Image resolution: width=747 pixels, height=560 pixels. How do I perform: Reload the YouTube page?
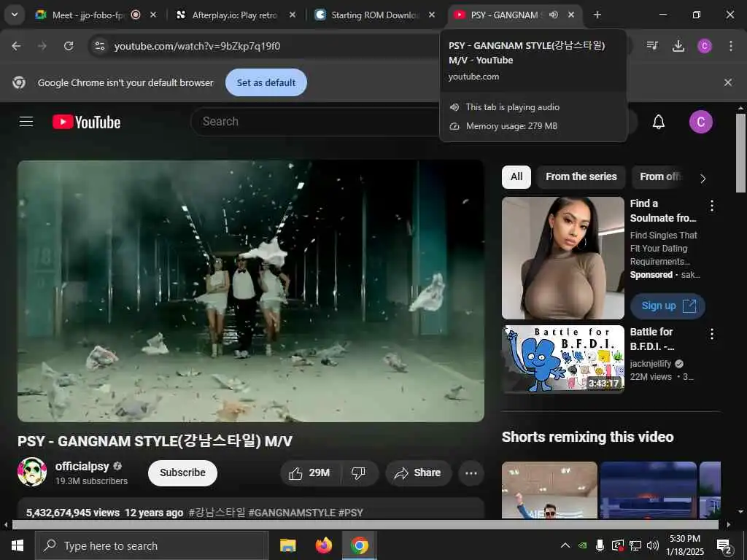tap(69, 46)
